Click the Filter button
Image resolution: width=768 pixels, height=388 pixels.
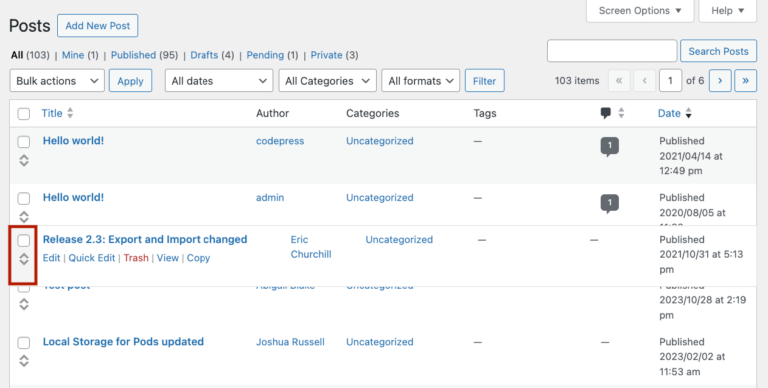click(484, 81)
